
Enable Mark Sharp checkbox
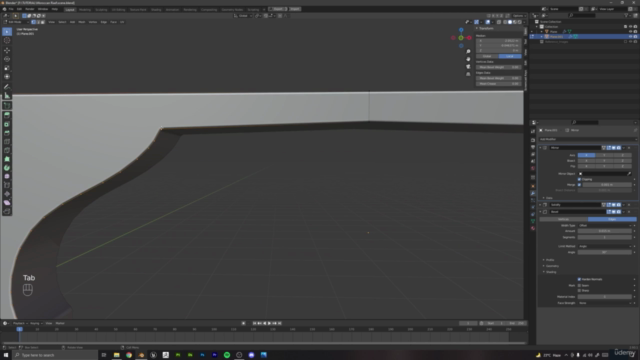pos(579,290)
